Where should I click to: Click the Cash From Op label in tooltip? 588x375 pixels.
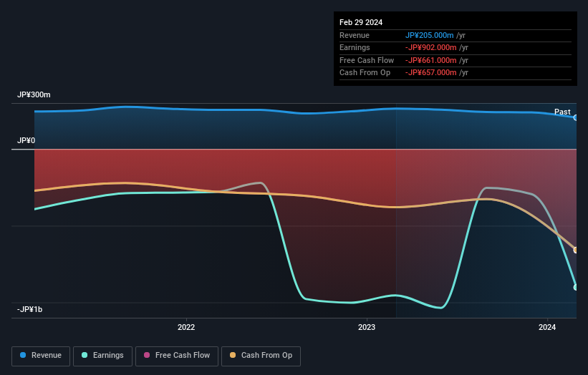(x=365, y=73)
